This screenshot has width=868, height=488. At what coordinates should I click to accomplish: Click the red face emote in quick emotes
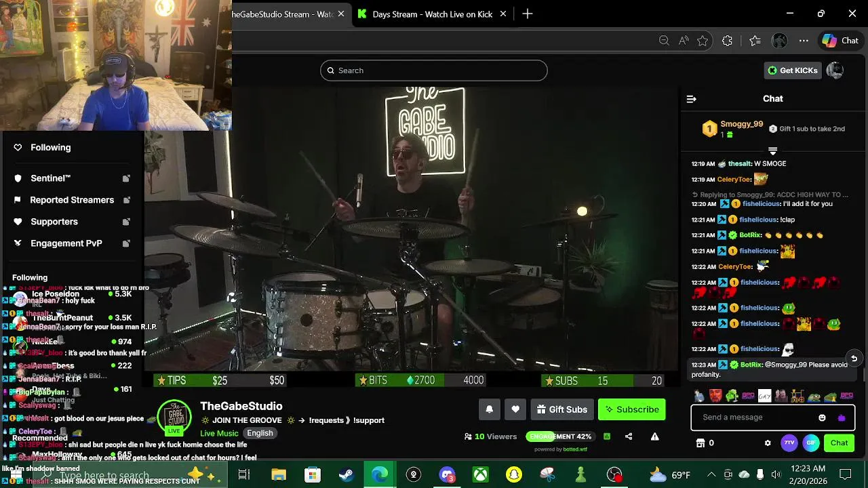point(715,396)
